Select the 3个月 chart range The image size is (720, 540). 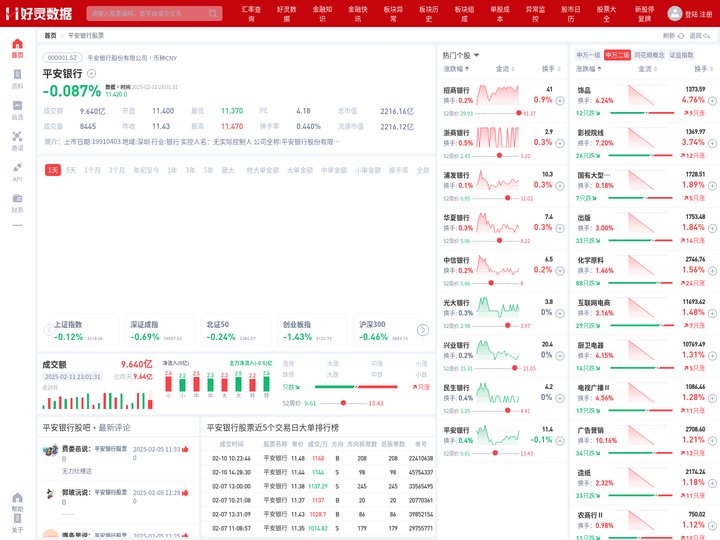point(117,170)
